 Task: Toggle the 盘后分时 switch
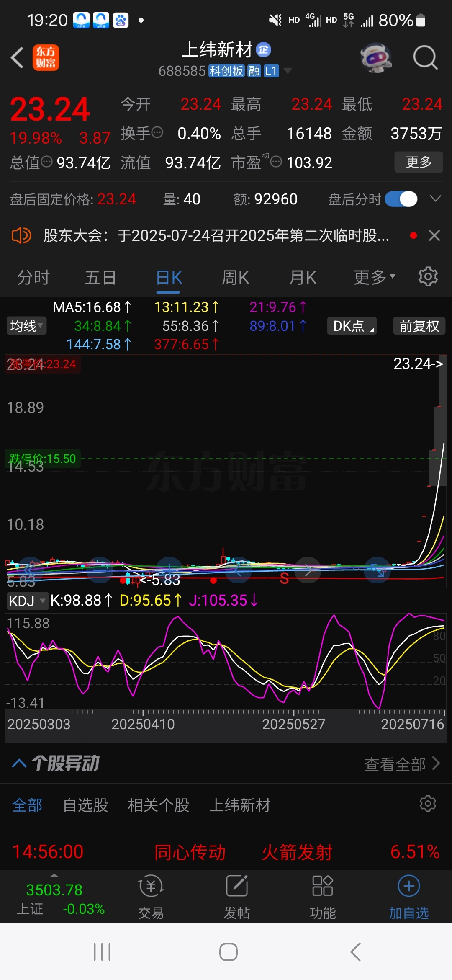[401, 199]
